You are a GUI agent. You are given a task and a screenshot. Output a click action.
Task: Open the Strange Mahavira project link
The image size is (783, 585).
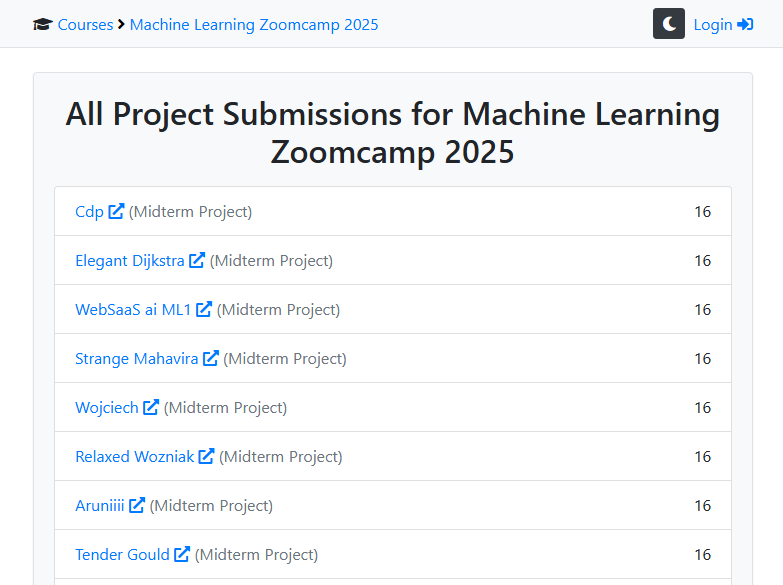[x=137, y=359]
